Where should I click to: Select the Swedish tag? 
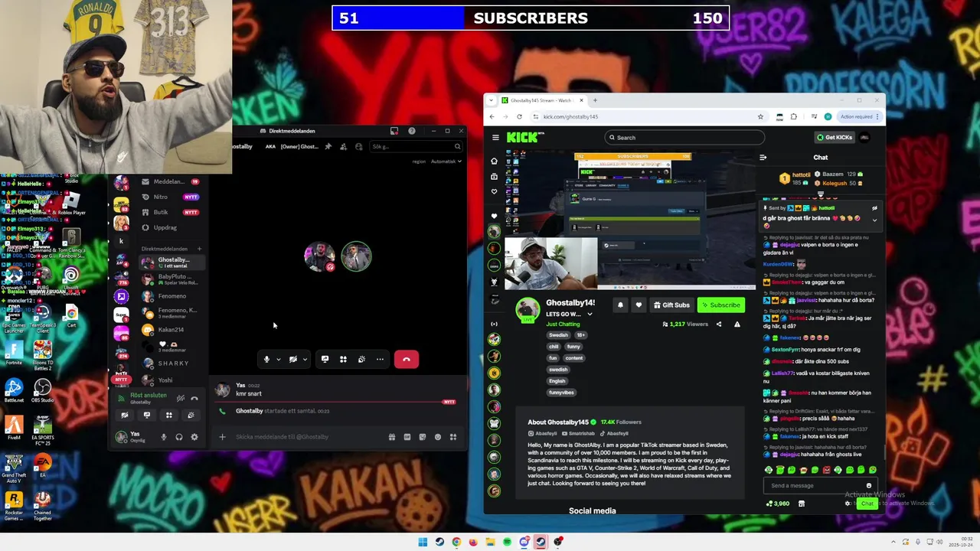(x=558, y=335)
